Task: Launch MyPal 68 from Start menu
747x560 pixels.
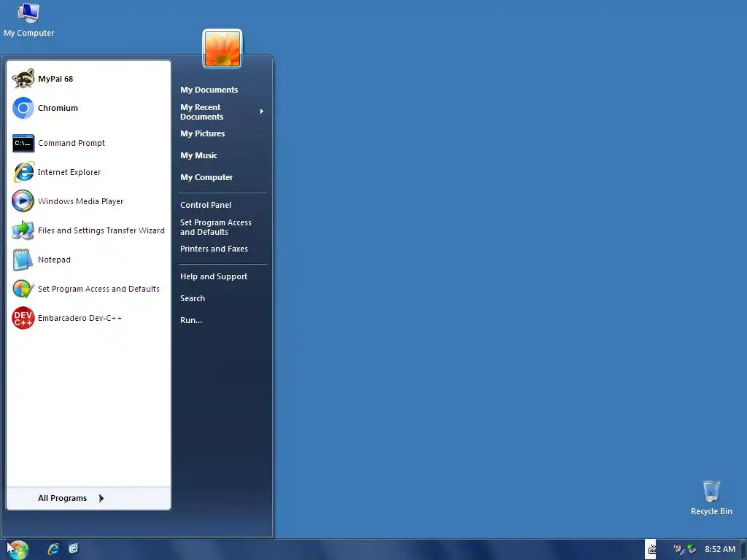Action: [88, 79]
